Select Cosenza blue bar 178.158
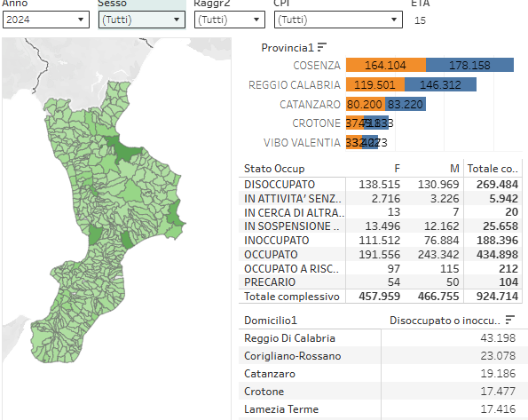The image size is (528, 420). [469, 65]
